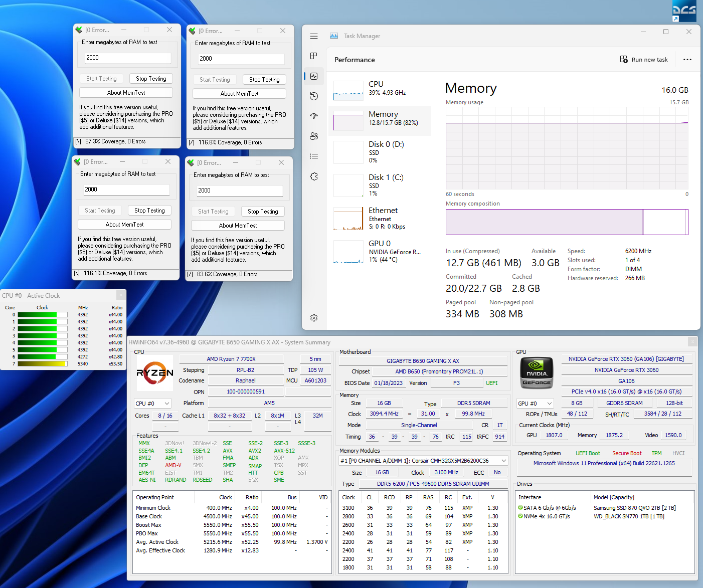
Task: Click MemTest icon of 97.3% coverage window
Action: coord(79,30)
